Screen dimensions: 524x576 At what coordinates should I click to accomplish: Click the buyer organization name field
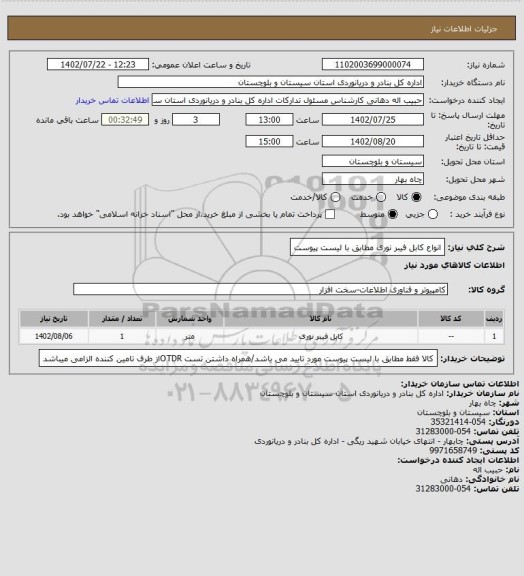click(x=270, y=82)
